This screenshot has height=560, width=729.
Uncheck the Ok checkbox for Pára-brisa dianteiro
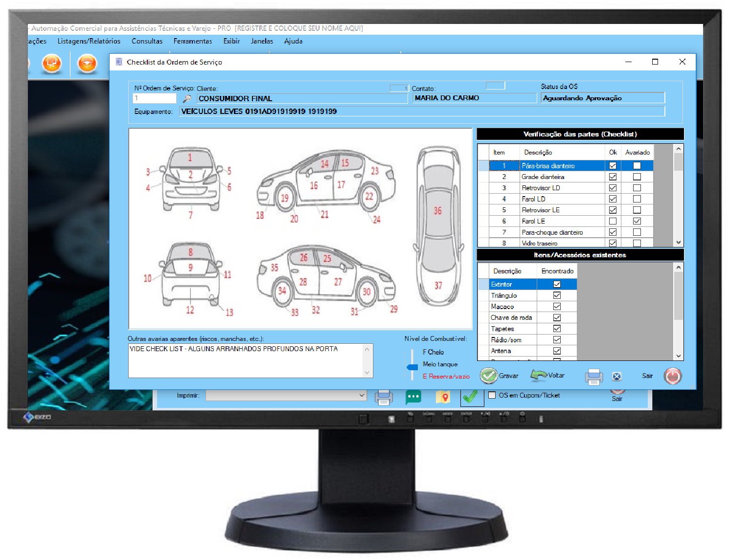point(613,165)
